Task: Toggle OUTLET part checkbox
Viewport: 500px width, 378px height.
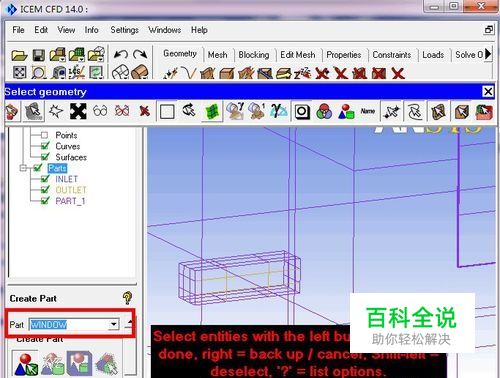Action: [x=45, y=190]
